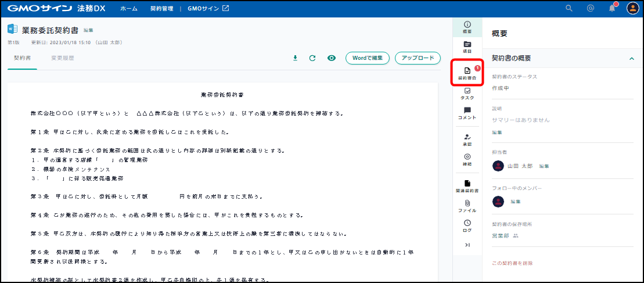Open the ファイル attachments panel
Screen dimensions: 644x283
pos(467,206)
